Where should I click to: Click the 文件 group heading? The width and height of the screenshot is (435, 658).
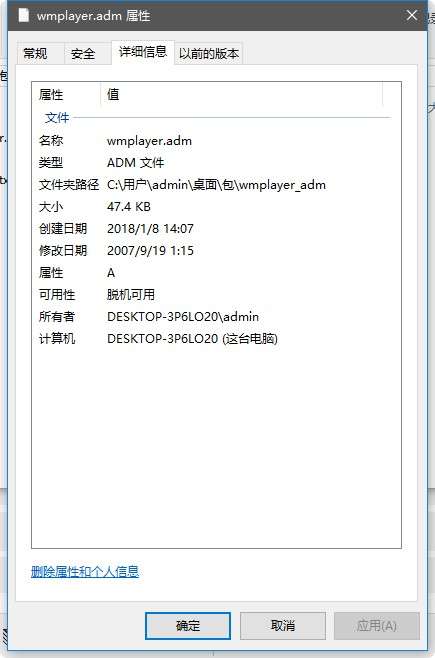[57, 118]
